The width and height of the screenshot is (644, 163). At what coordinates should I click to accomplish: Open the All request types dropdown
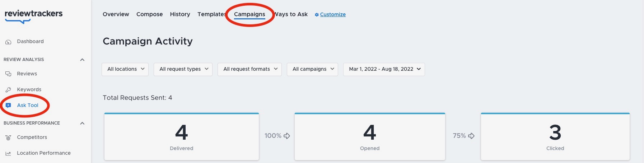tap(183, 69)
